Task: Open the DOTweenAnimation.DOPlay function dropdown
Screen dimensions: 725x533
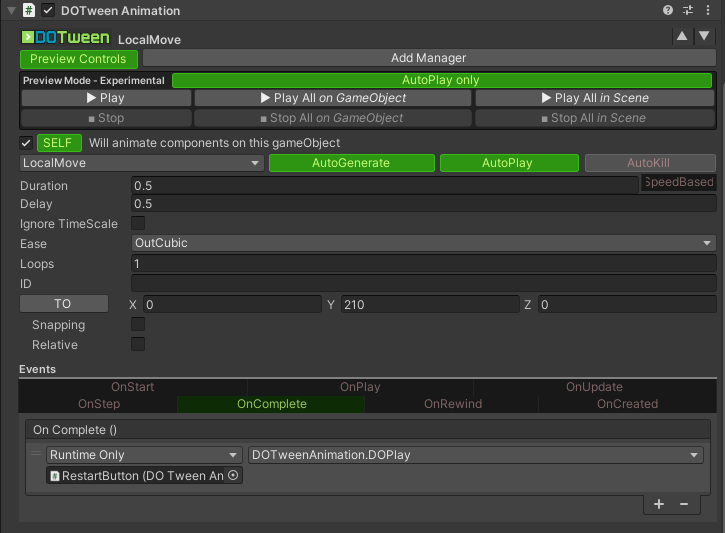Action: pyautogui.click(x=476, y=455)
